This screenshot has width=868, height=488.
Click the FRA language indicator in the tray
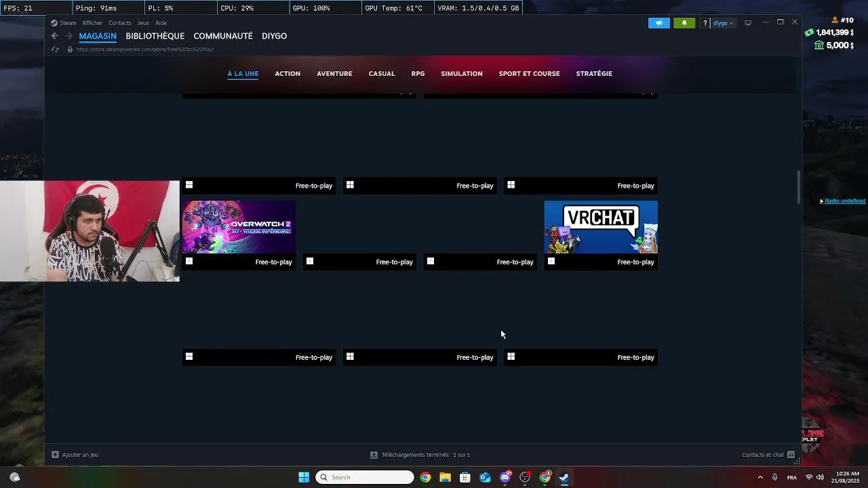tap(792, 477)
